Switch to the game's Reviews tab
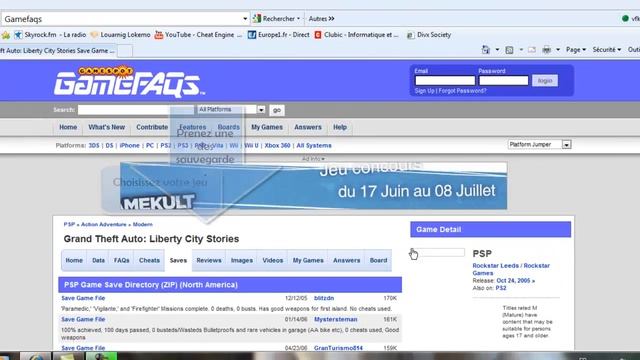This screenshot has height=360, width=640. coord(209,260)
